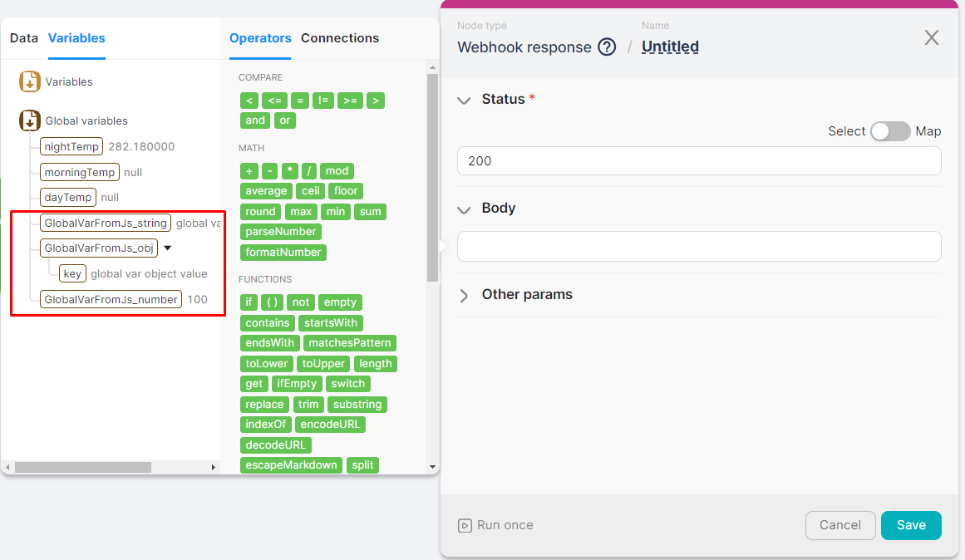Switch to the Data tab
Screen dimensions: 965x560
tap(24, 37)
